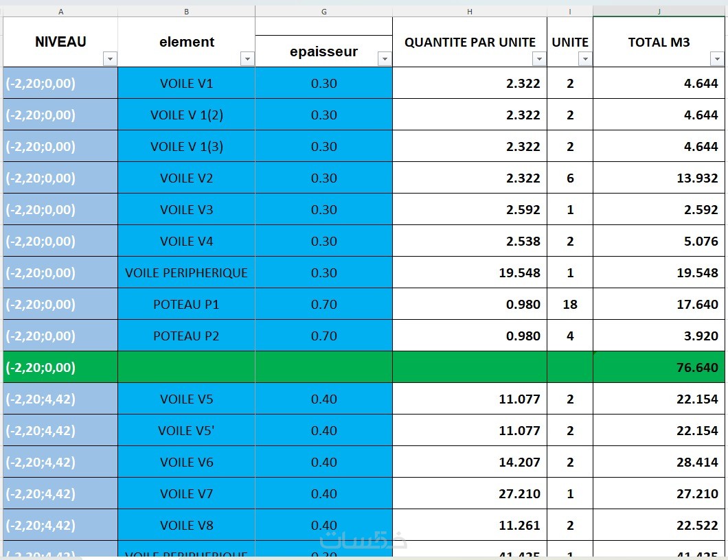Screen dimensions: 728x560
Task: Select the VOILE V4 cell
Action: pos(186,241)
